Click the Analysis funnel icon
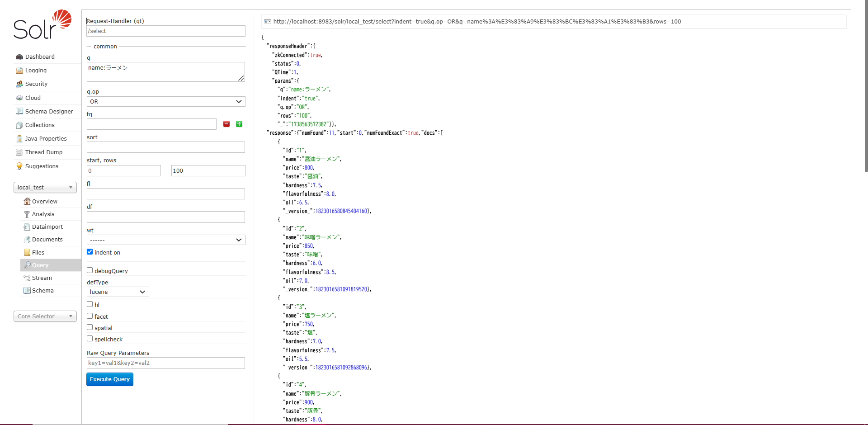 (x=27, y=214)
